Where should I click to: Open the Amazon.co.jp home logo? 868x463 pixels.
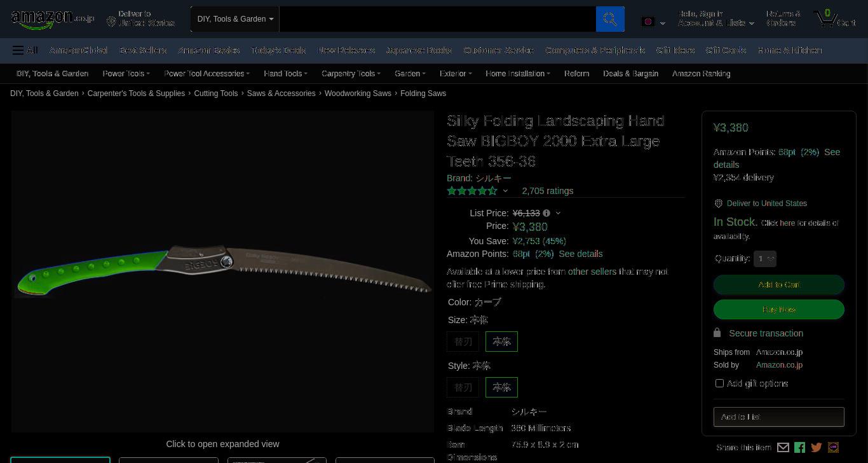[53, 19]
